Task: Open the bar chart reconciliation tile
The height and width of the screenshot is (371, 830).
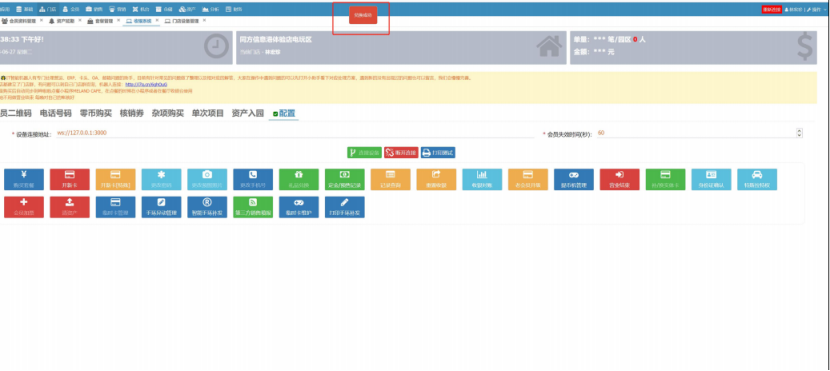Action: pos(482,179)
